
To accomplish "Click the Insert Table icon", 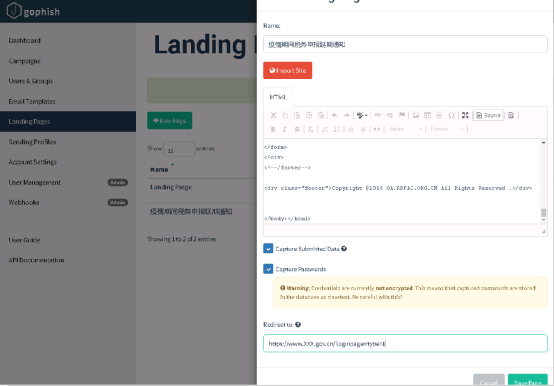I will coord(427,115).
